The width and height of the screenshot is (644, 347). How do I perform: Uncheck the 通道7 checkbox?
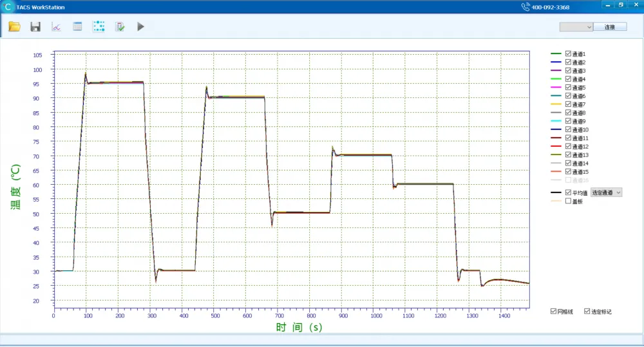(568, 104)
